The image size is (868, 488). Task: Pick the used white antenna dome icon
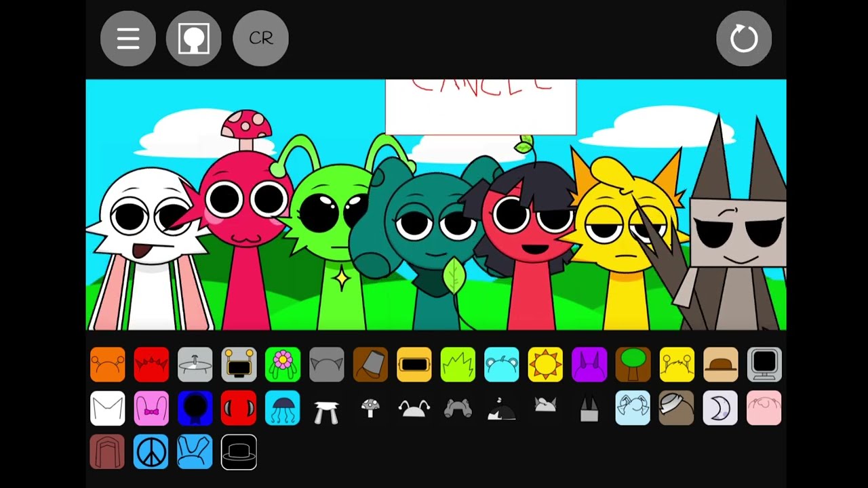414,408
